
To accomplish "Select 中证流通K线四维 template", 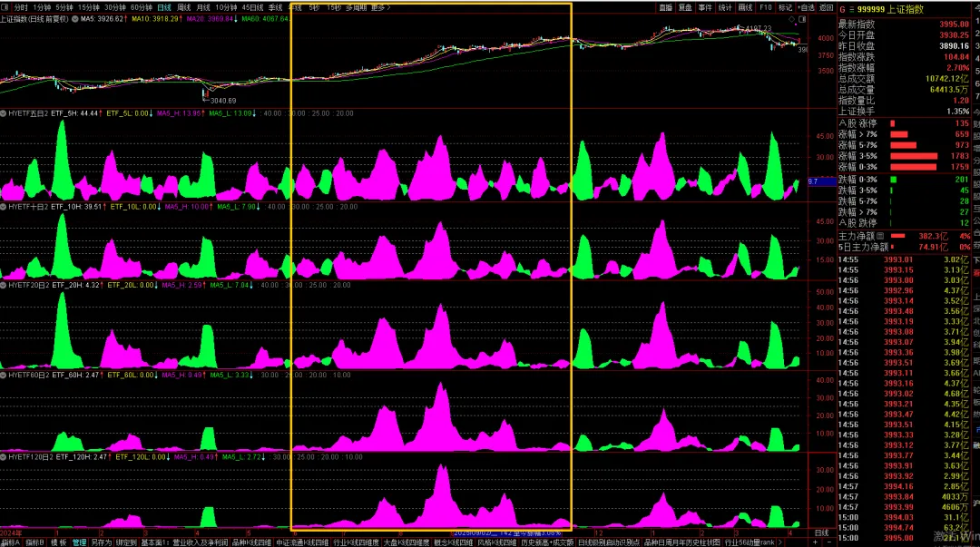I will pos(302,542).
